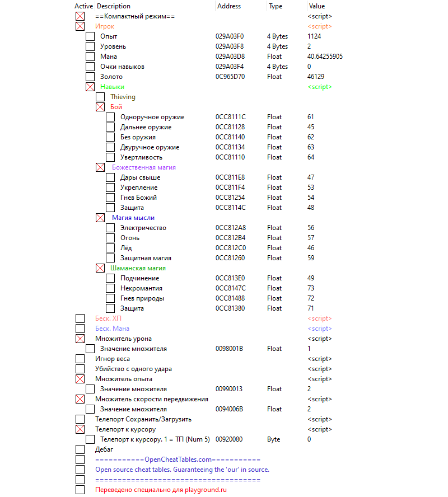
Task: Check the Увертливость row checkbox
Action: click(x=111, y=157)
